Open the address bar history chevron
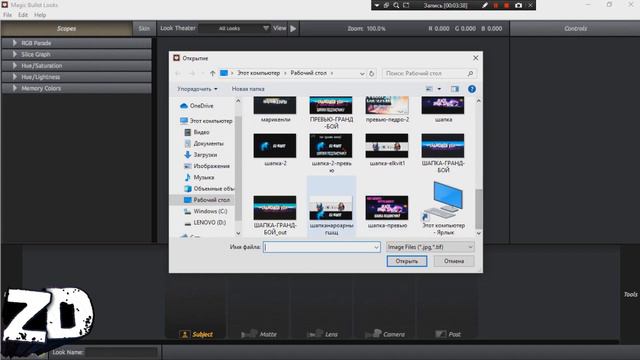Screen dimensions: 640x360 click(x=362, y=73)
